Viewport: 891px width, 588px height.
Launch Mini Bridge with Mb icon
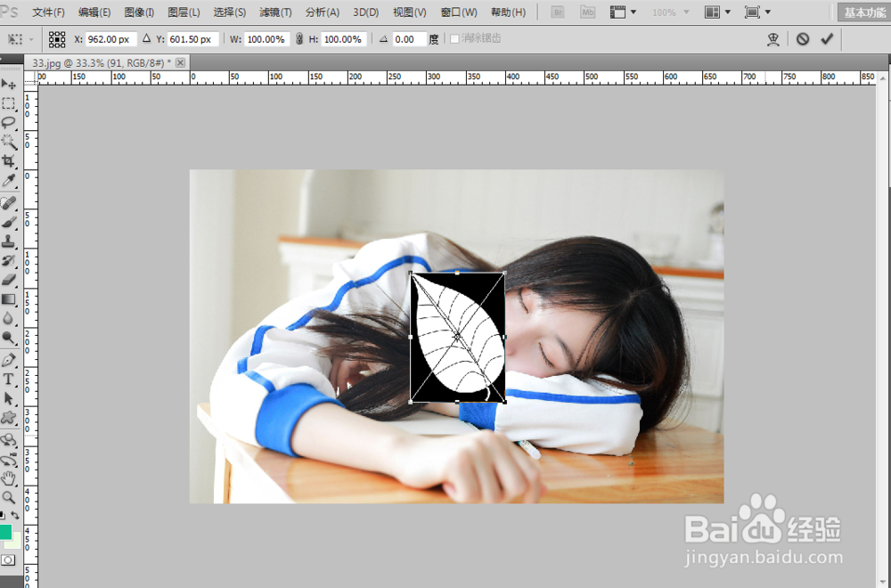point(587,12)
